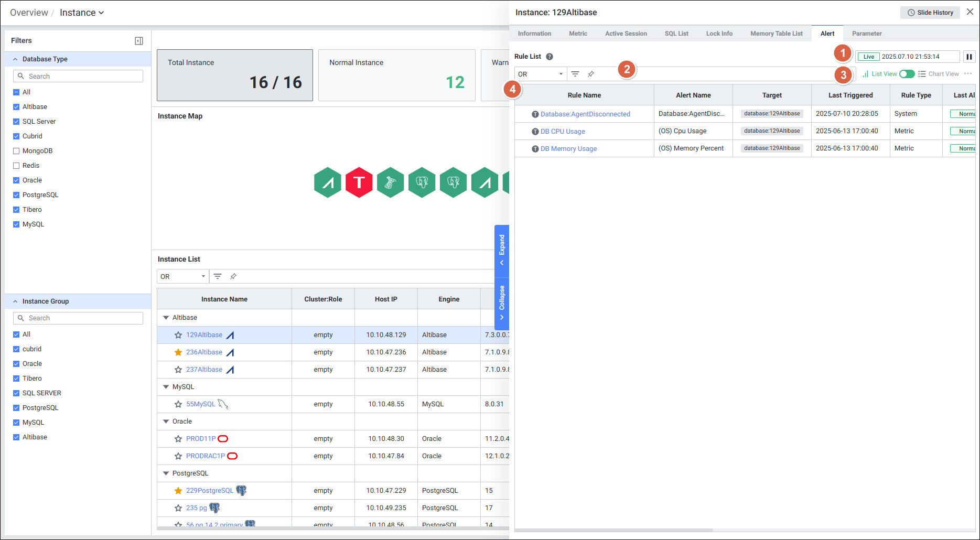
Task: Open the Parameter tab
Action: (866, 34)
